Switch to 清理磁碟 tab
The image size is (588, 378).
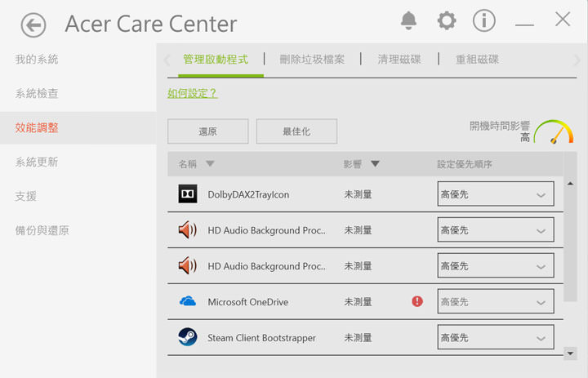399,60
